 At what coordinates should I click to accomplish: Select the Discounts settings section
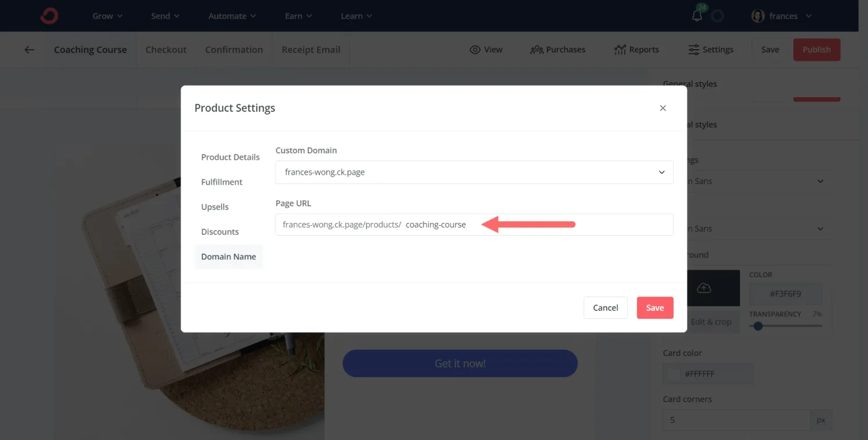(x=220, y=232)
